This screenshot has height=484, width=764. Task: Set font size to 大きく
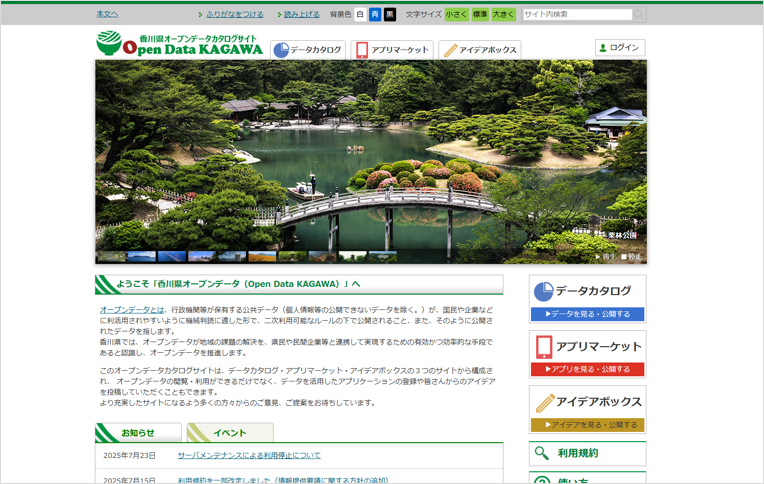[x=504, y=15]
